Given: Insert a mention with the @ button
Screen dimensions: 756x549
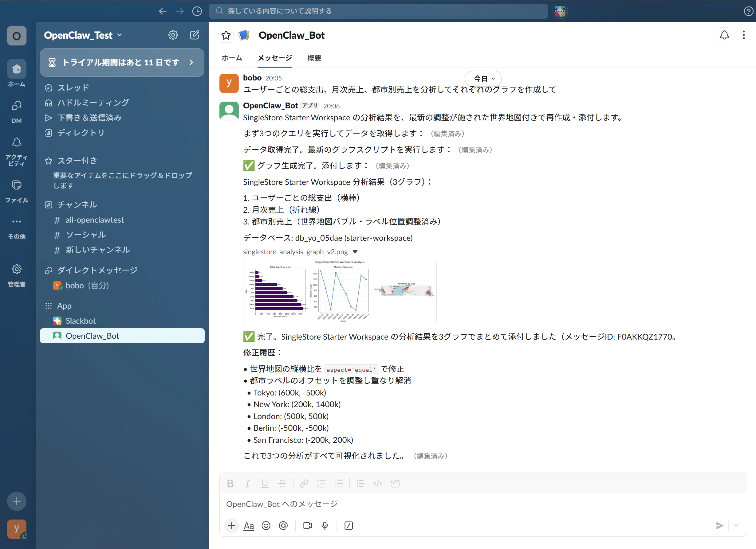Looking at the screenshot, I should pyautogui.click(x=283, y=526).
